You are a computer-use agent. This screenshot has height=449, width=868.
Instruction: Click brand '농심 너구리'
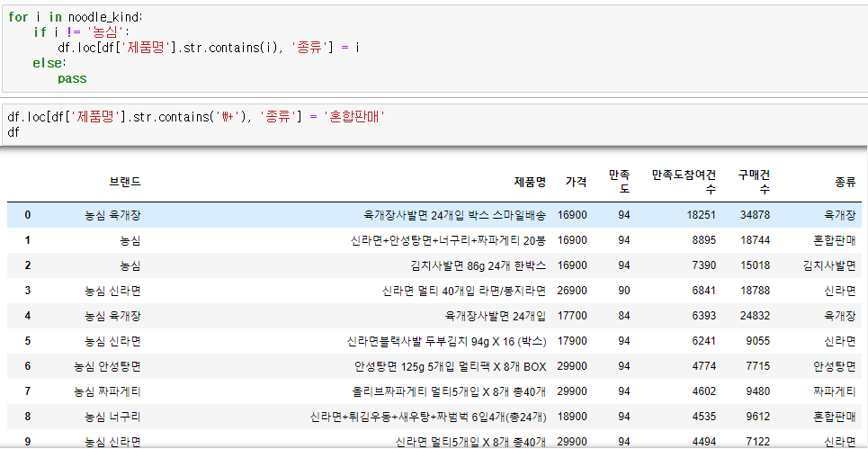113,417
